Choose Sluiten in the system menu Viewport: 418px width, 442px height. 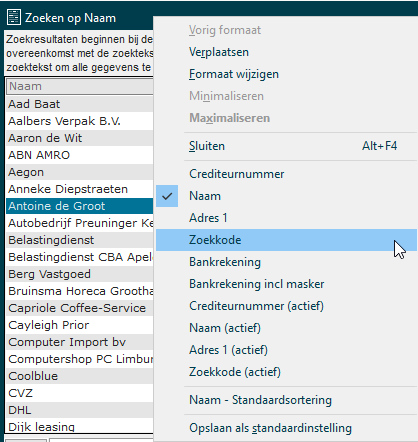286,146
